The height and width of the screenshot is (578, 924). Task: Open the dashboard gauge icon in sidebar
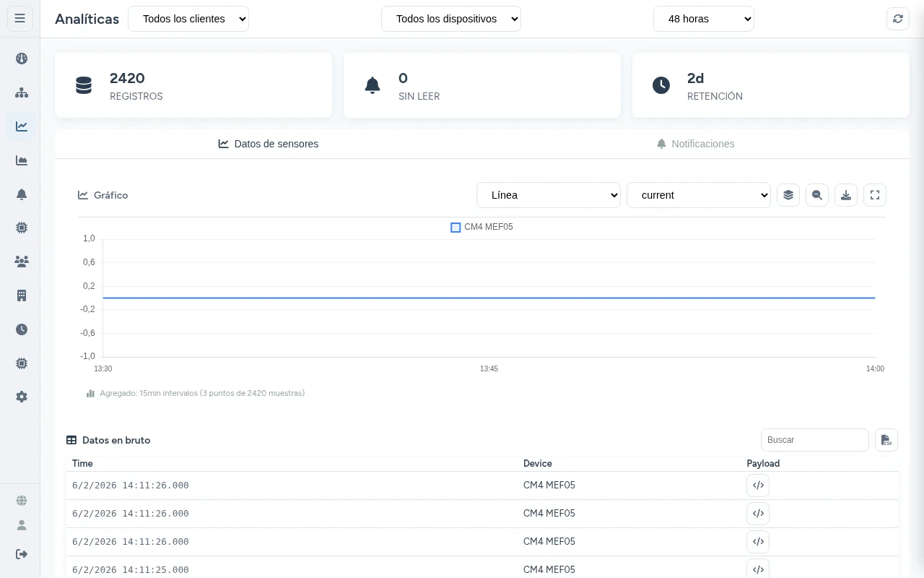click(x=22, y=59)
